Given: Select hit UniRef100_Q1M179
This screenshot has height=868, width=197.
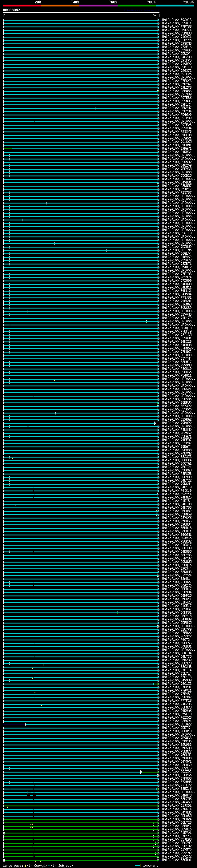Looking at the screenshot, I should coord(176,318).
